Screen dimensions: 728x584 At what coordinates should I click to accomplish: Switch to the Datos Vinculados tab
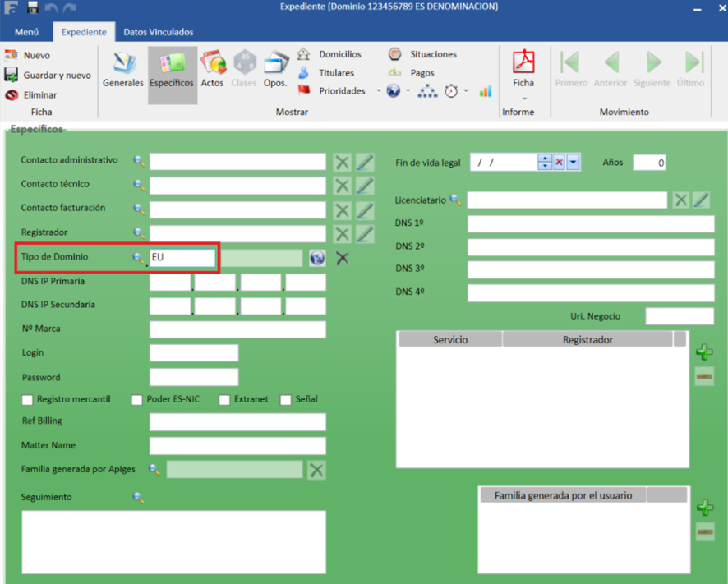[x=159, y=32]
